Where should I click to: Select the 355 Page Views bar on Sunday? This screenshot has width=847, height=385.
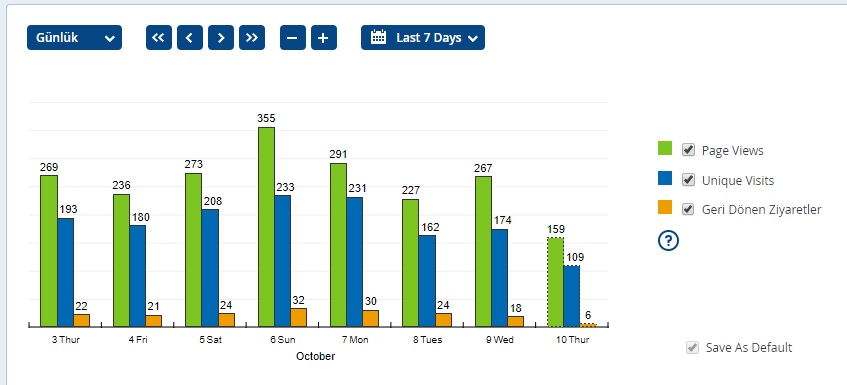(x=266, y=227)
